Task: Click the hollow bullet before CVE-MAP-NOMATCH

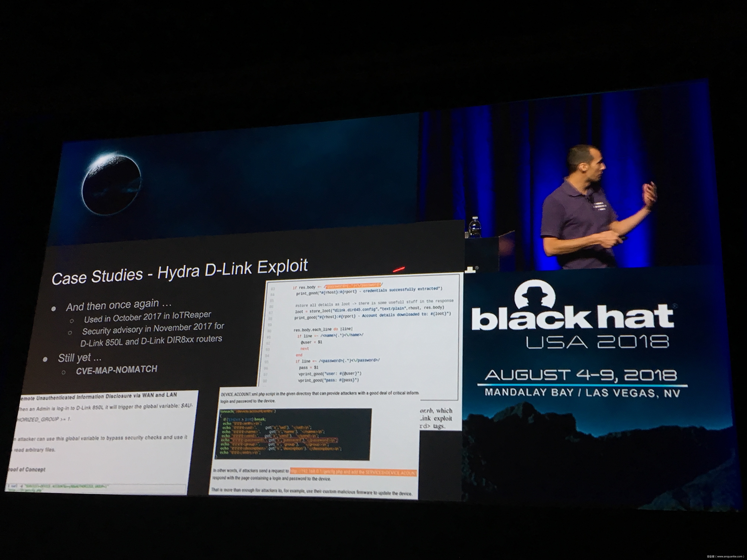Action: click(x=63, y=372)
